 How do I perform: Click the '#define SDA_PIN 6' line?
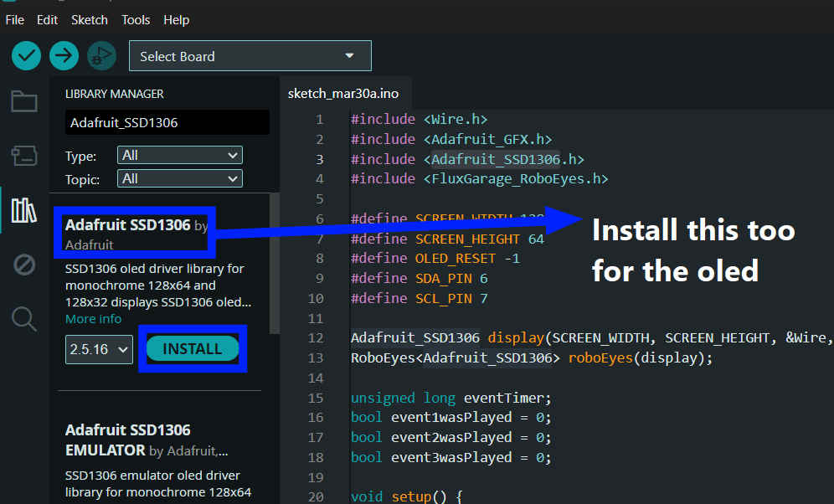tap(420, 278)
